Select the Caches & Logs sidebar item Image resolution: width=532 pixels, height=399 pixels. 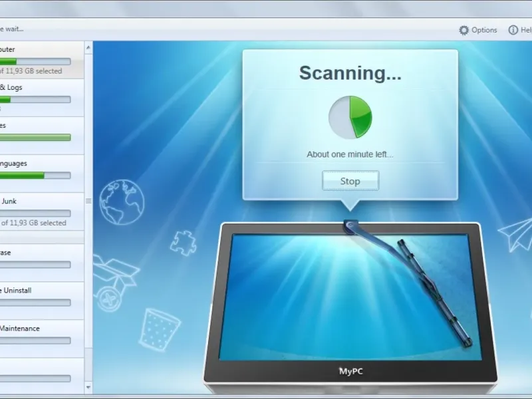click(x=42, y=98)
